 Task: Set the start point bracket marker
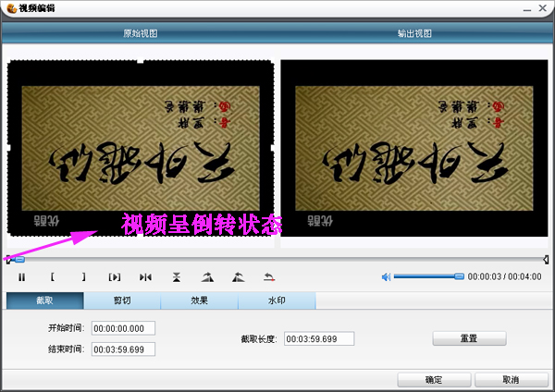pyautogui.click(x=53, y=276)
